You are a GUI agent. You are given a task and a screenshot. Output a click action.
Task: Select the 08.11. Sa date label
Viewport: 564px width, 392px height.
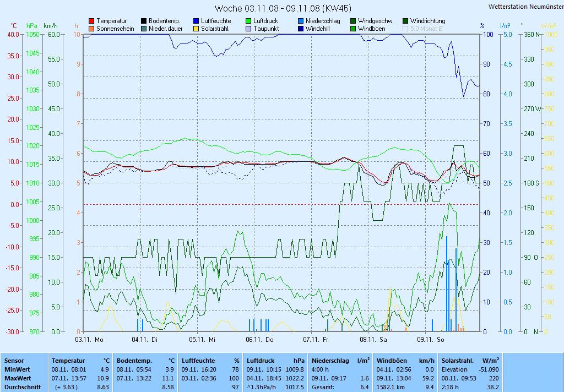(x=373, y=340)
